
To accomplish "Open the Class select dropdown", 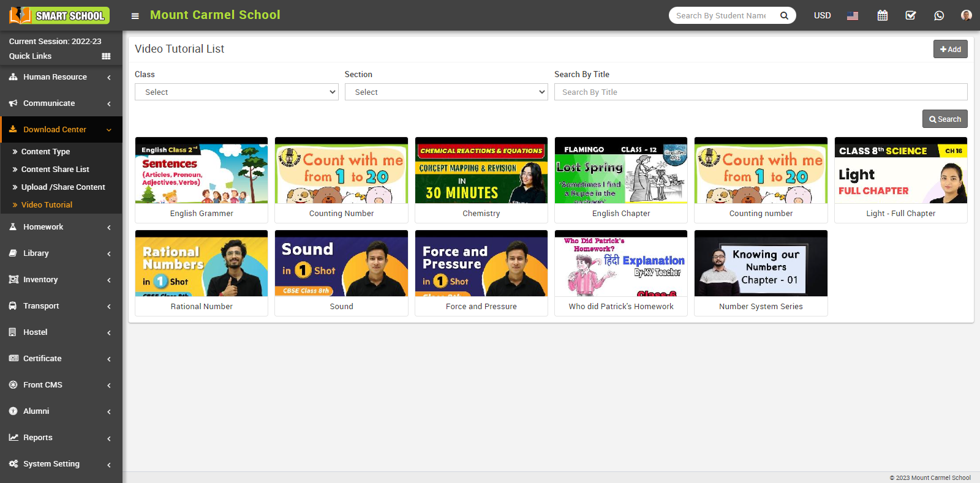I will tap(236, 92).
